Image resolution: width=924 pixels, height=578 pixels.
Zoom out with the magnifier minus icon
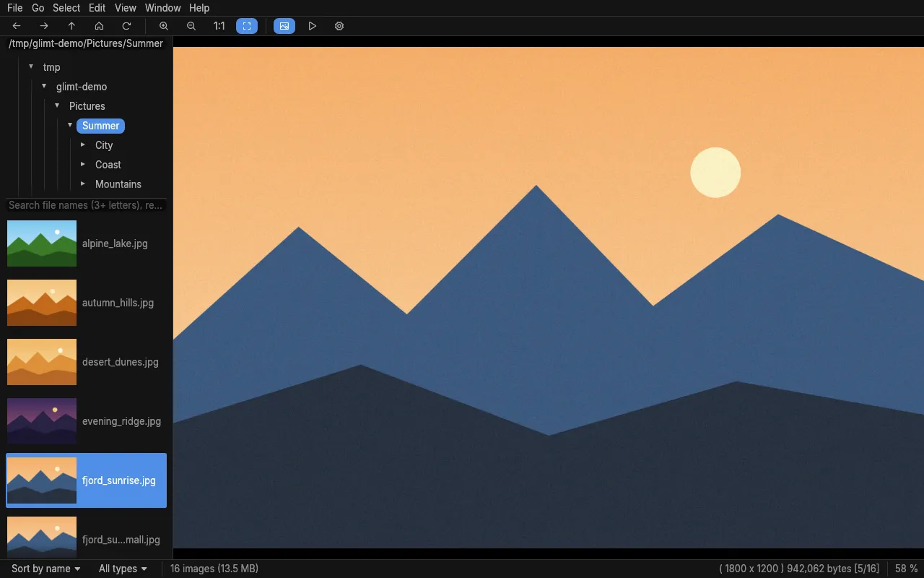point(191,26)
